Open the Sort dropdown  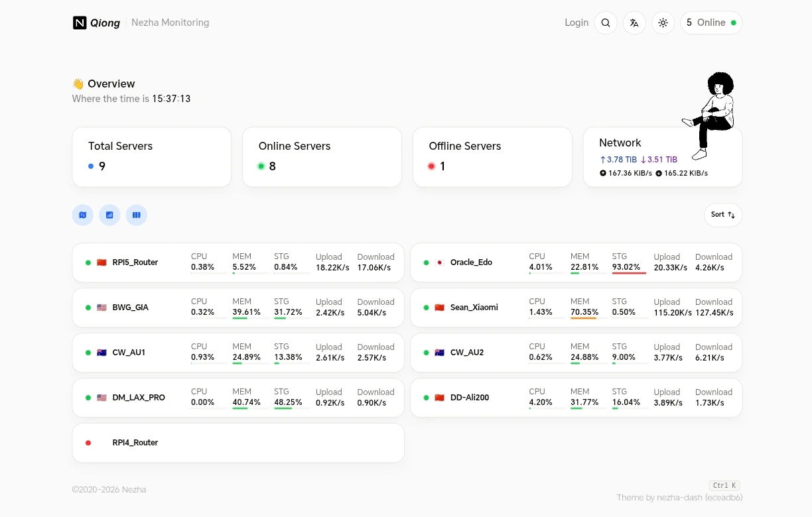point(722,215)
